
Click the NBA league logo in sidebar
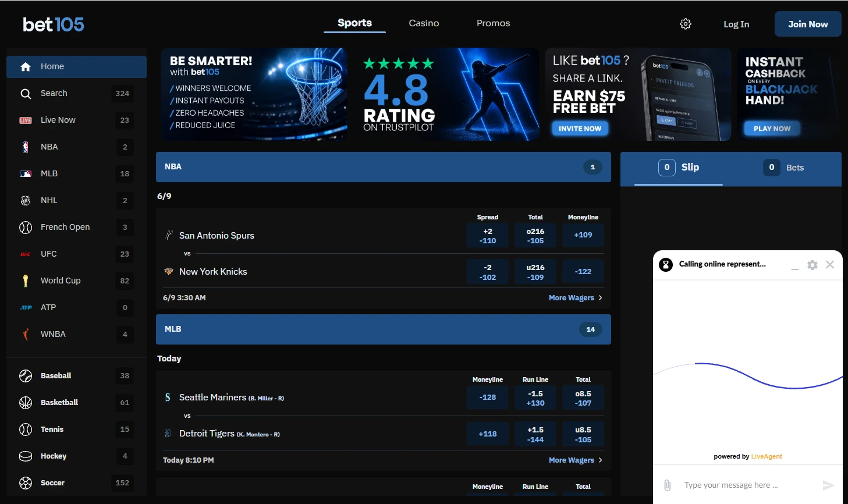click(26, 147)
